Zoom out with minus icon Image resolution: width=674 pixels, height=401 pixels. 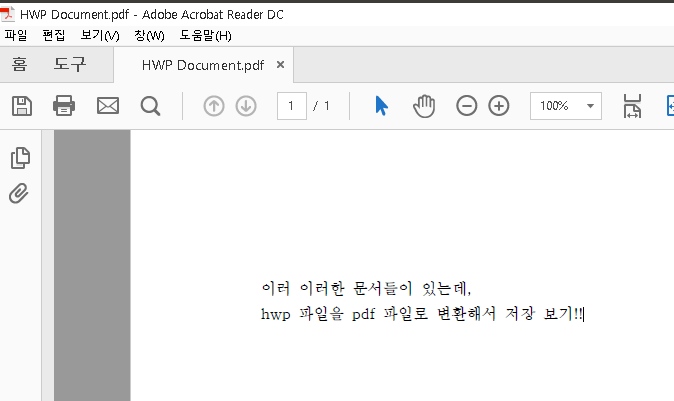point(466,106)
